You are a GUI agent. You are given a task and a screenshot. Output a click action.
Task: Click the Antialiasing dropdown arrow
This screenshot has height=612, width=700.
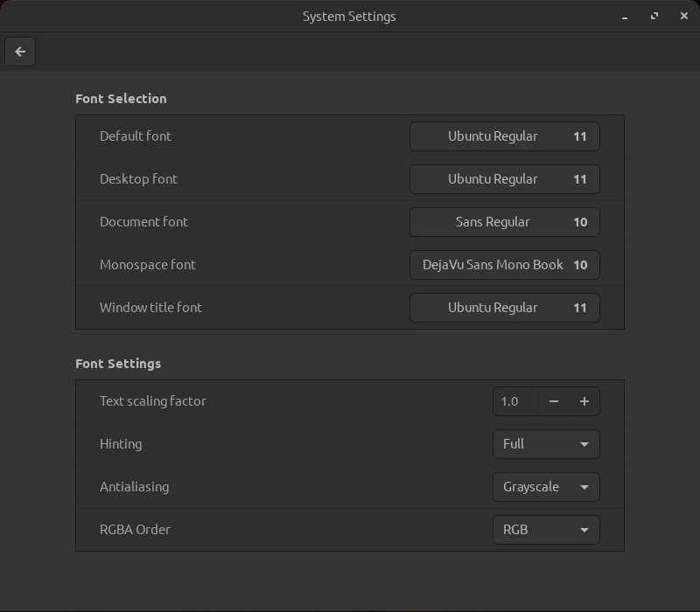(584, 487)
